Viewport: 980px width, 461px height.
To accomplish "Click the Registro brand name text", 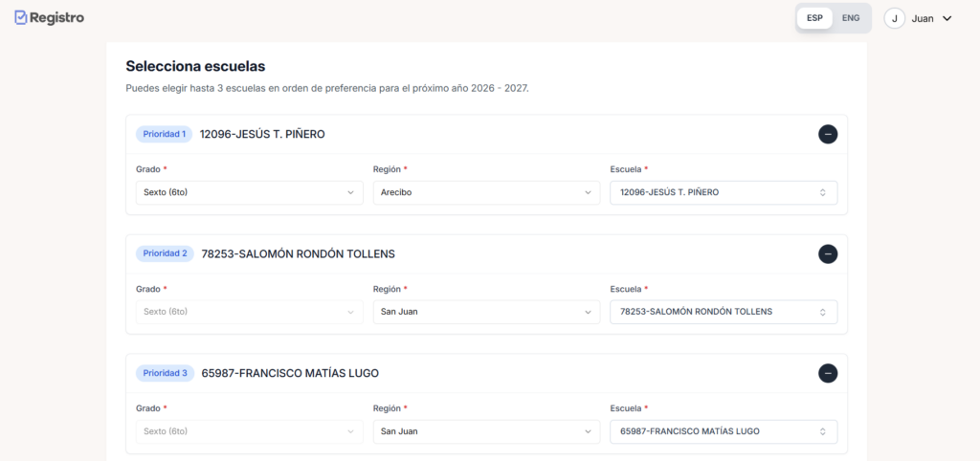I will click(57, 17).
